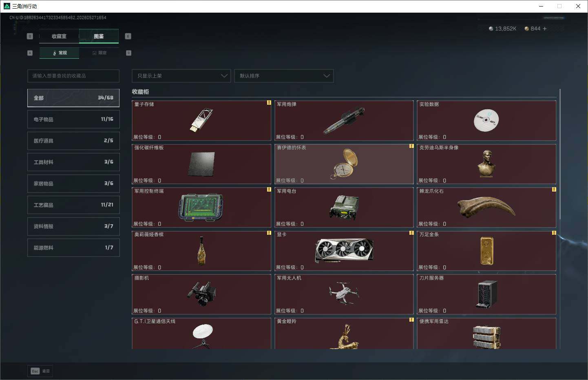588x380 pixels.
Task: Select the 全部 34/68 category
Action: (x=73, y=98)
